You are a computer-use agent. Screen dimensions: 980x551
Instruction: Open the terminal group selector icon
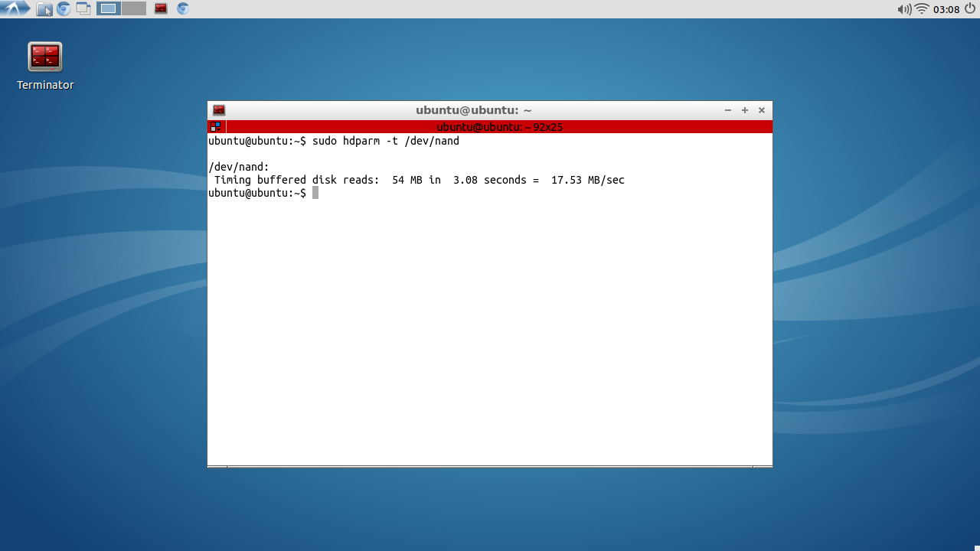point(216,127)
